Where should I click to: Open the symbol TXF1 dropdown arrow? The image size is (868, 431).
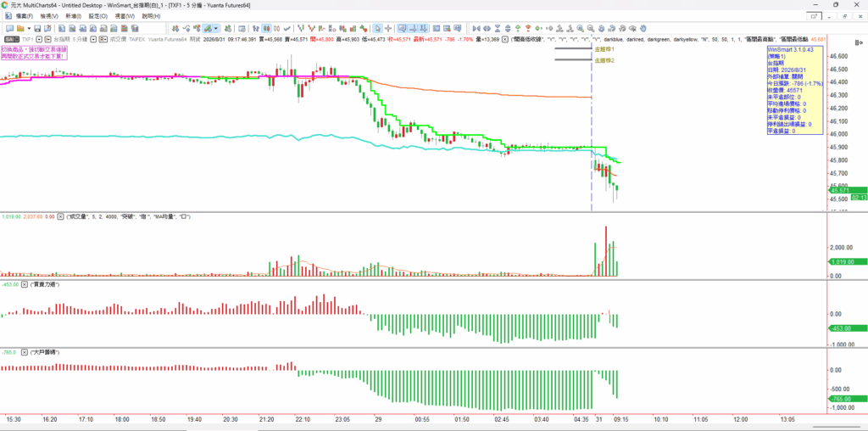tap(39, 39)
